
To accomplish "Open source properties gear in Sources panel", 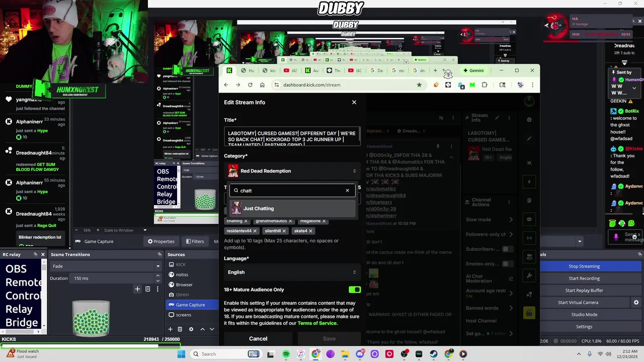I will pos(191,329).
